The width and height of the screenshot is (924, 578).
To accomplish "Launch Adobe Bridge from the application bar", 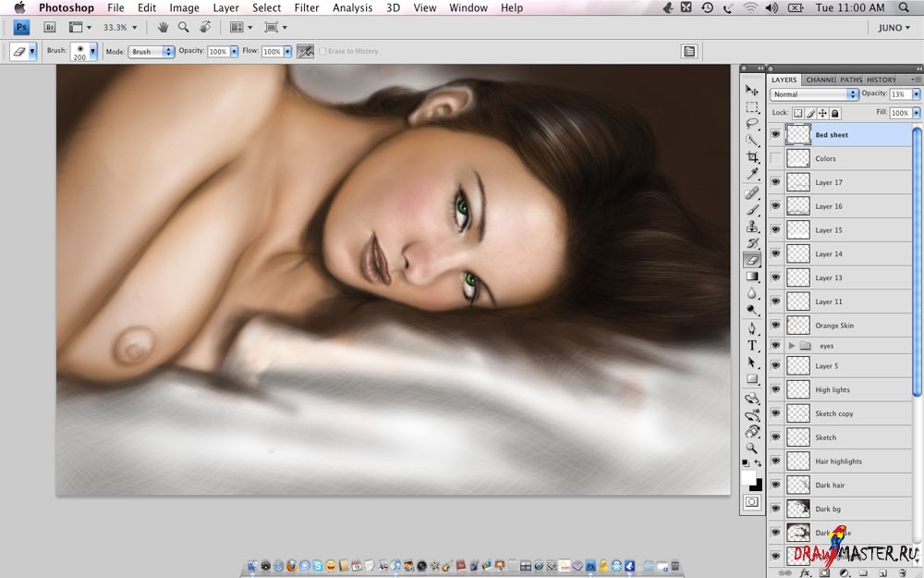I will [50, 27].
